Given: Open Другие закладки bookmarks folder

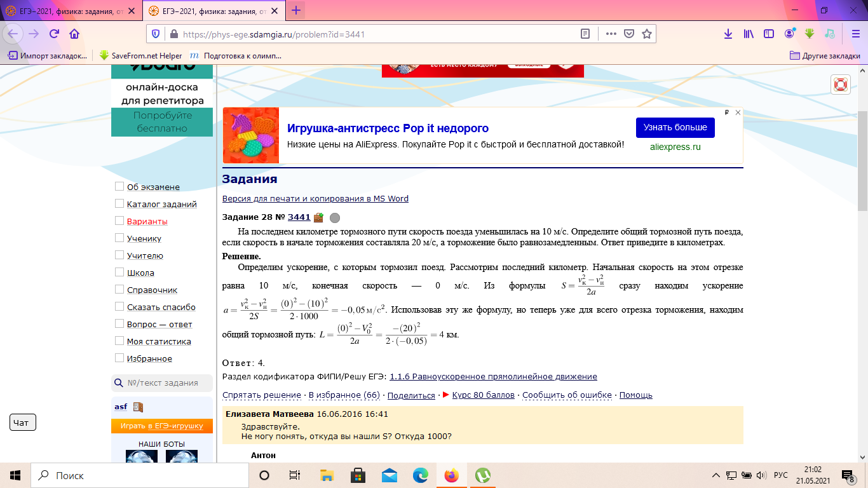Looking at the screenshot, I should pyautogui.click(x=825, y=55).
